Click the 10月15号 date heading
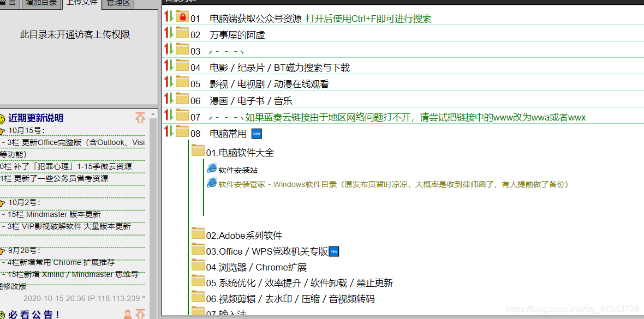 click(26, 130)
